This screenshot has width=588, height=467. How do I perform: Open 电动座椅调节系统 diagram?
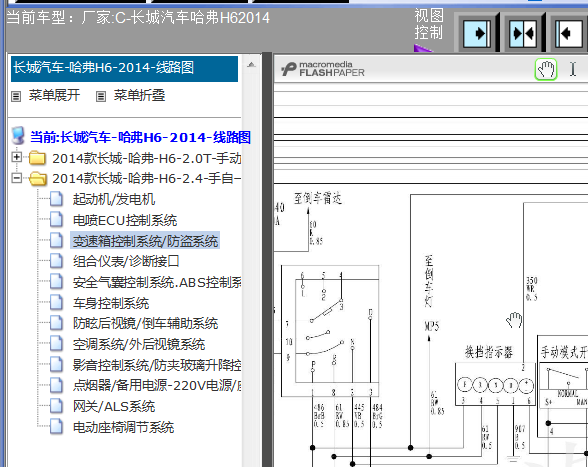point(123,427)
